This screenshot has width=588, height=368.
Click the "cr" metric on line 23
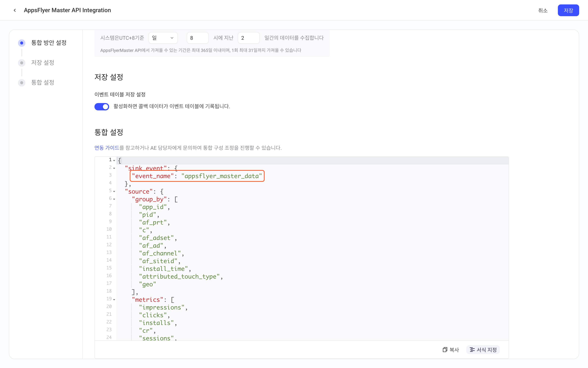146,330
